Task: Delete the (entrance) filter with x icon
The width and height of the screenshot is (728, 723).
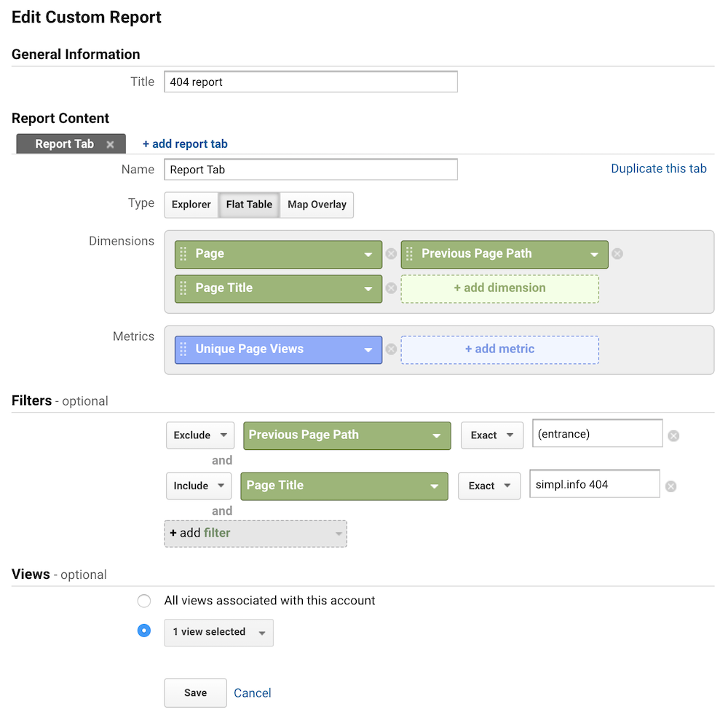Action: 674,435
